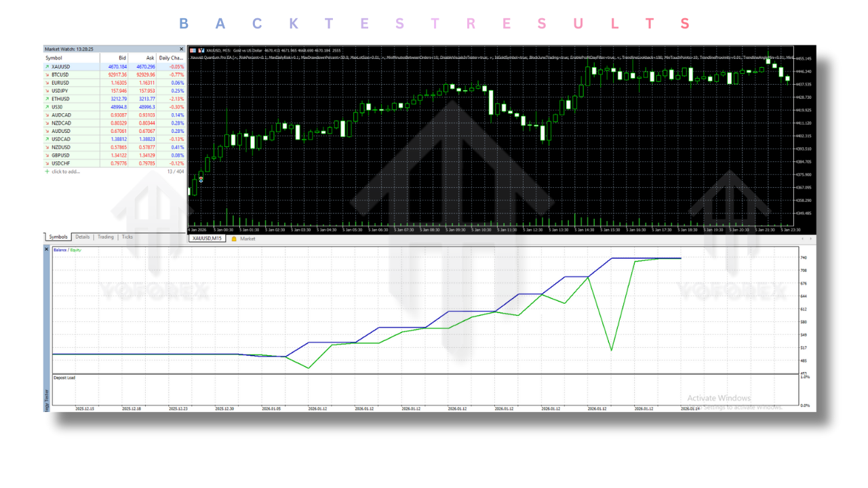Click the green up-arrow icon beside XAUUSD
This screenshot has width=868, height=488.
click(47, 66)
